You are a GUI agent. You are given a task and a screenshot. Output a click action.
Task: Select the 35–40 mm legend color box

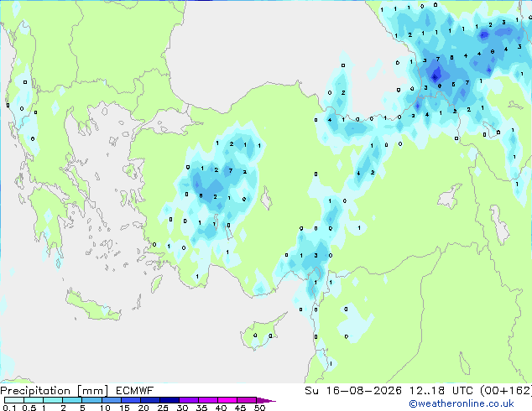(x=207, y=400)
